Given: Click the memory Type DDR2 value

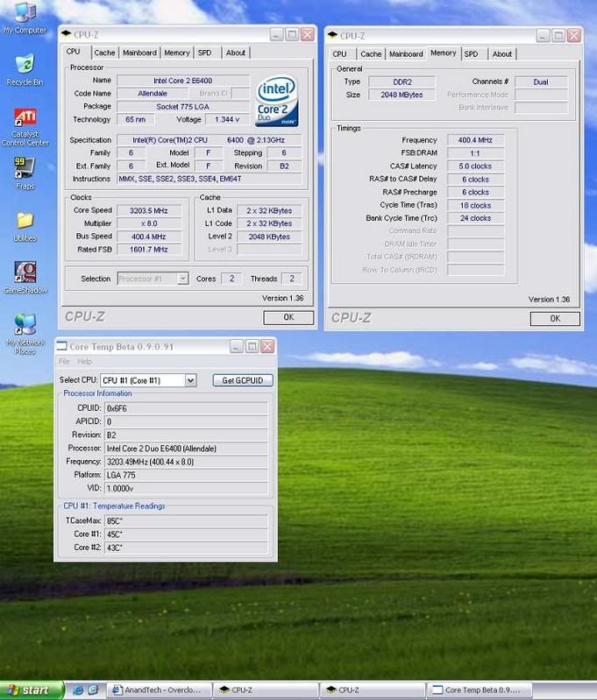Looking at the screenshot, I should pyautogui.click(x=402, y=82).
